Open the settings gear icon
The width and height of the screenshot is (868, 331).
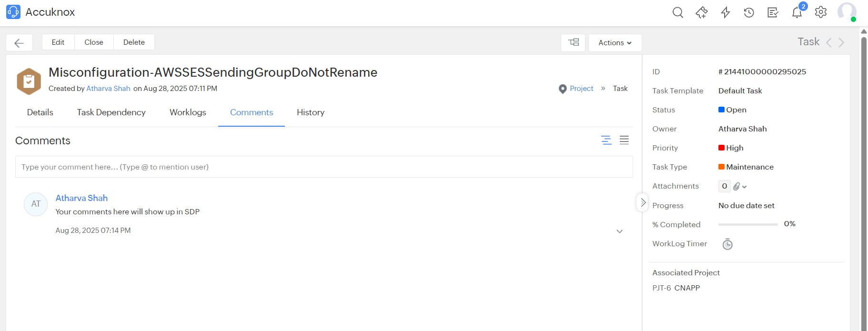(820, 12)
